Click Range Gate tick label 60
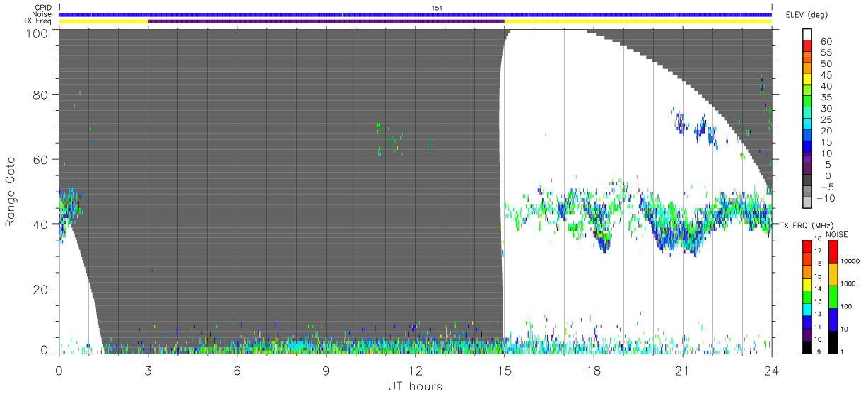The image size is (868, 401). pyautogui.click(x=41, y=159)
